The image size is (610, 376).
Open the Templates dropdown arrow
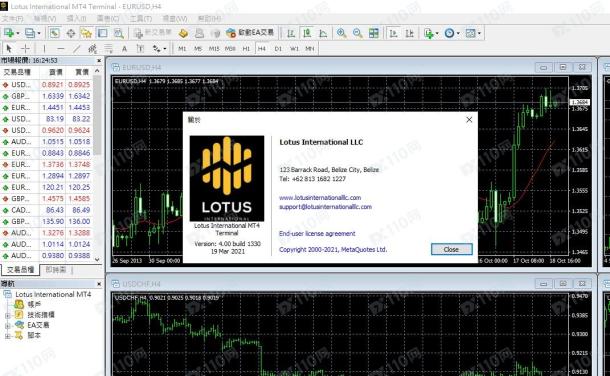click(479, 33)
